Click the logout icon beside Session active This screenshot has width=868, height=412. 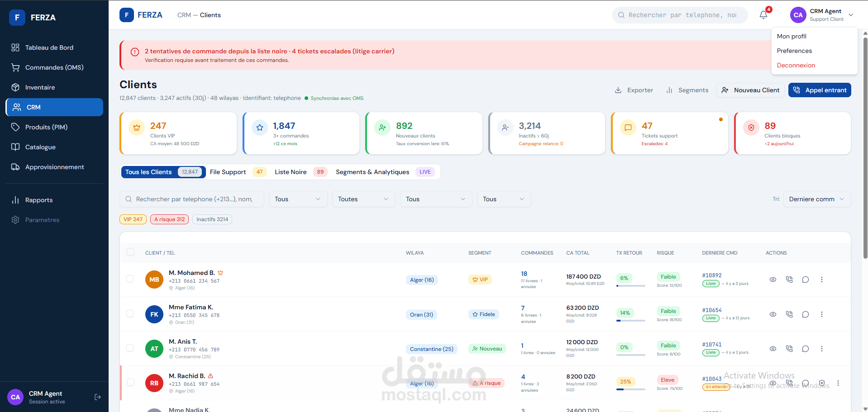coord(97,397)
